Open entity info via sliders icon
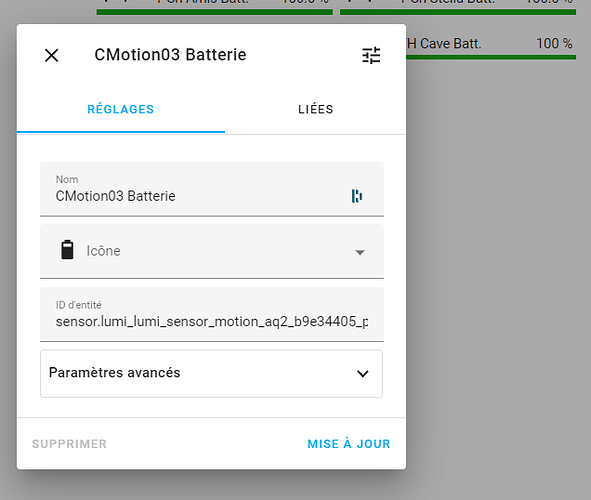Screen dimensions: 591x500 tap(371, 55)
